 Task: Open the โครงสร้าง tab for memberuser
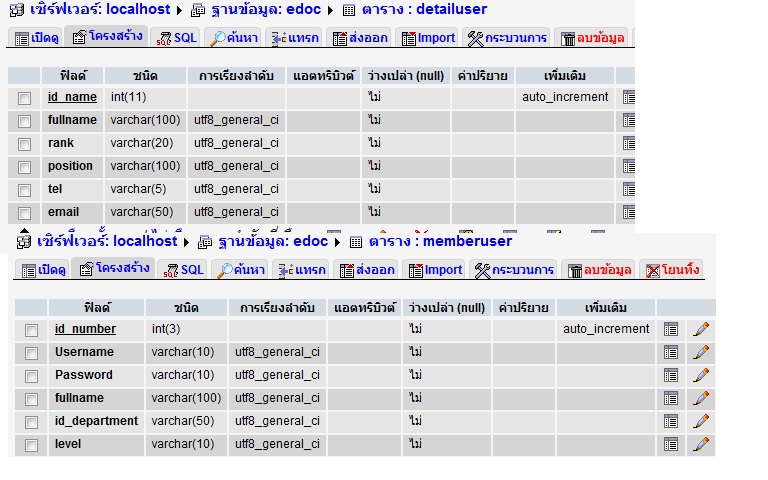pyautogui.click(x=115, y=268)
